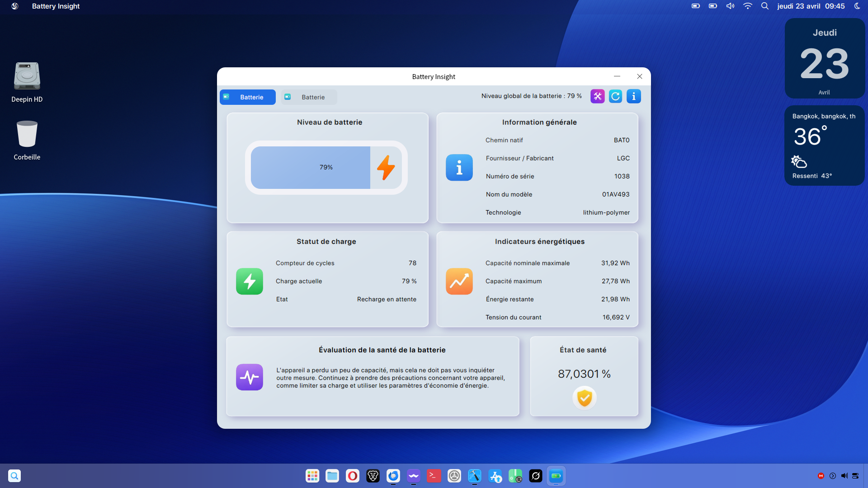
Task: Open the App Store icon in the dock
Action: pyautogui.click(x=495, y=476)
